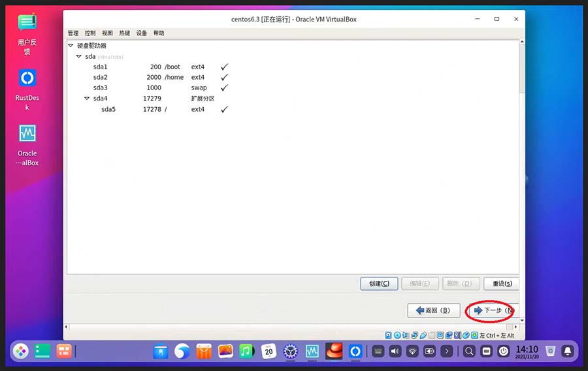Collapse the sda4 extended partition node
Image resolution: width=588 pixels, height=371 pixels.
click(87, 98)
